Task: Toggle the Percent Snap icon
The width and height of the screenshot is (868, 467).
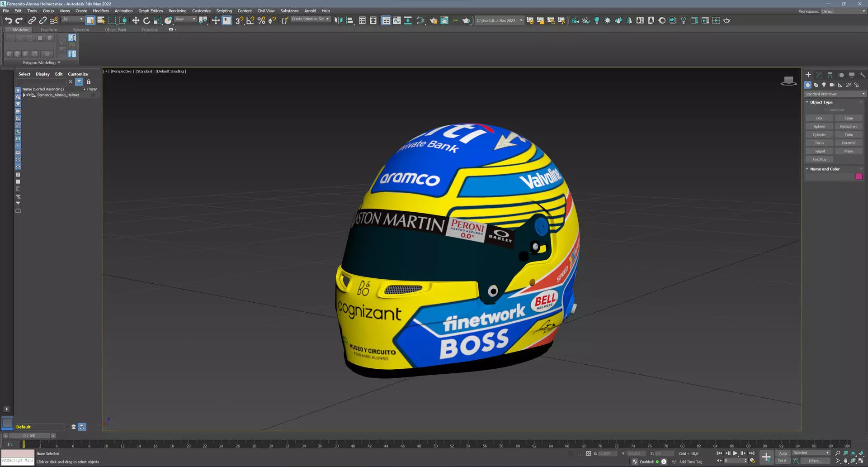Action: coord(261,20)
